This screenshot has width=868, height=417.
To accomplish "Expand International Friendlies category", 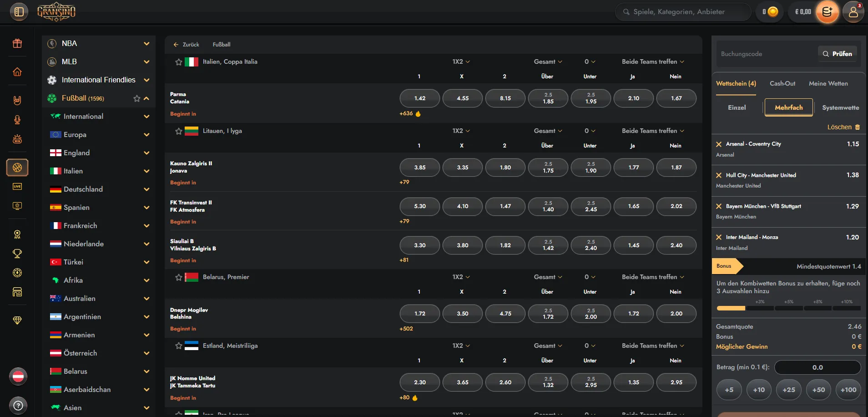I will click(x=146, y=80).
